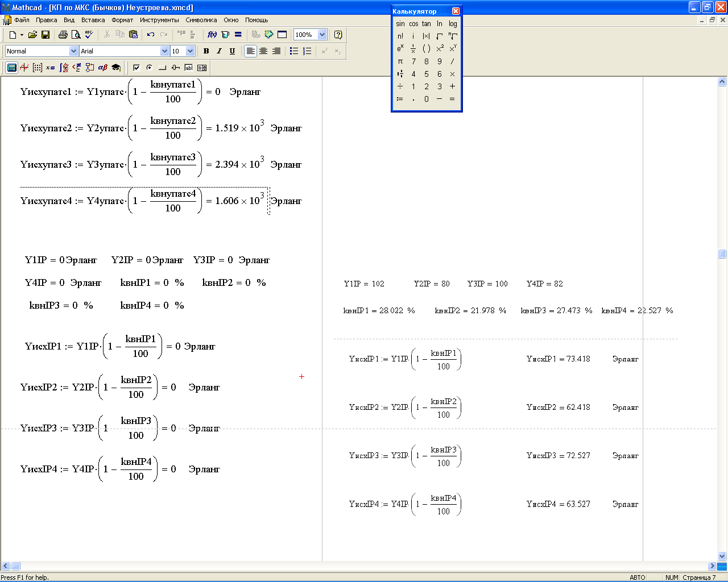The image size is (728, 582).
Task: Open the Boolean toolbar palette
Action: tap(77, 68)
